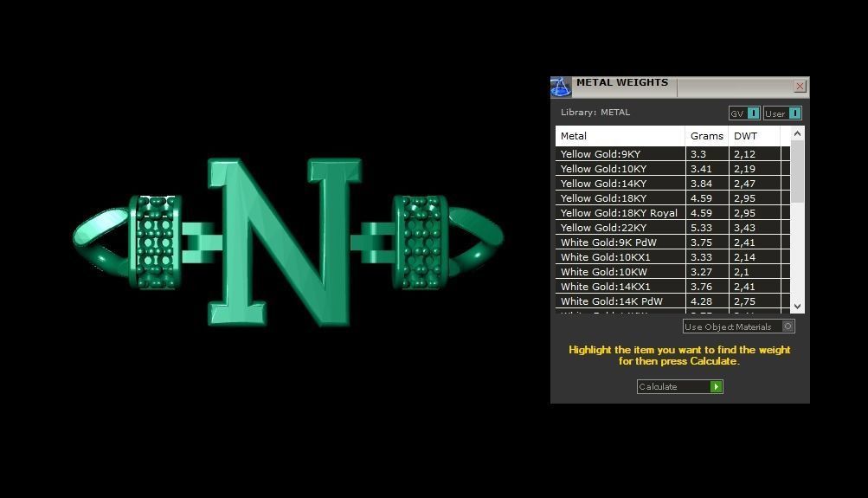The image size is (868, 498).
Task: Click the metal list scrollbar thumb
Action: point(797,171)
